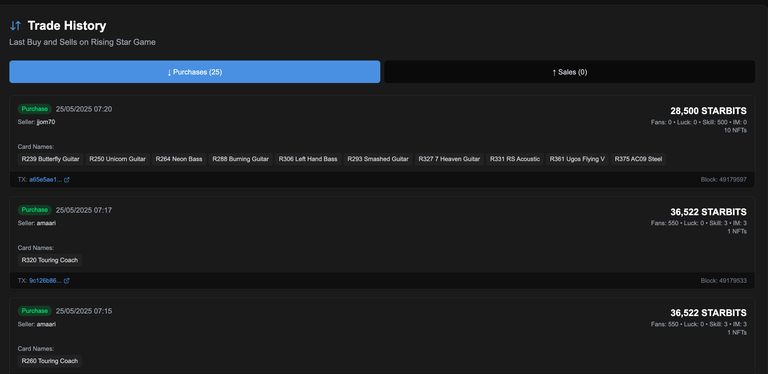The height and width of the screenshot is (374, 768).
Task: Open transaction link a65e5ae1...
Action: 46,180
